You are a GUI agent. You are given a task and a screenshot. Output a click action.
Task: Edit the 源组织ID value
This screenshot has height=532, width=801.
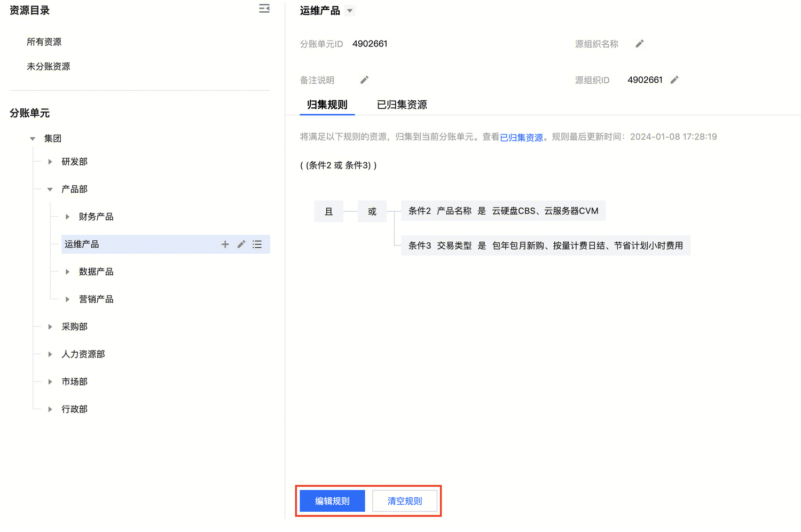click(674, 80)
